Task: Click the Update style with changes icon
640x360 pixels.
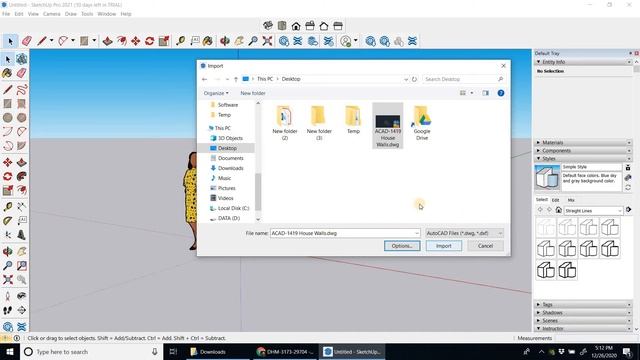Action: click(x=628, y=188)
